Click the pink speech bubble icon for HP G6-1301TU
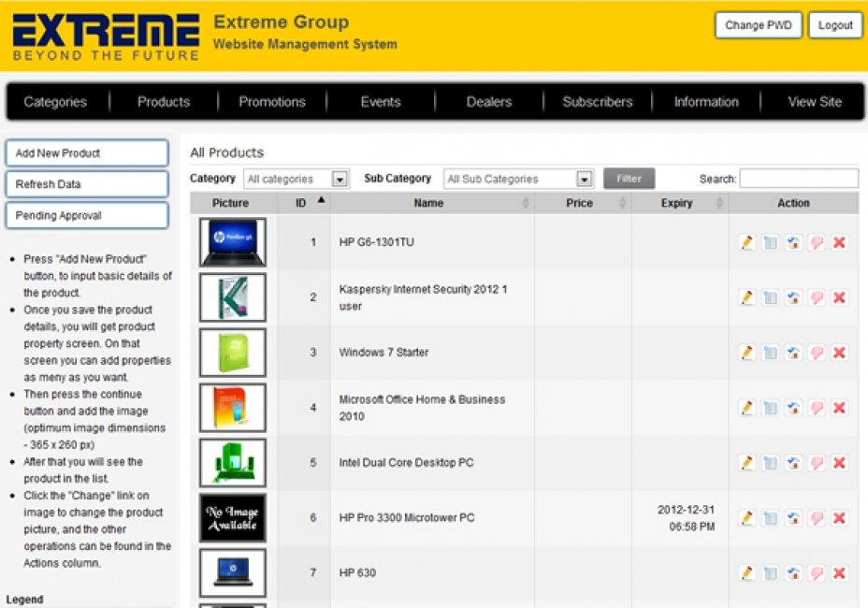868x608 pixels. (817, 242)
